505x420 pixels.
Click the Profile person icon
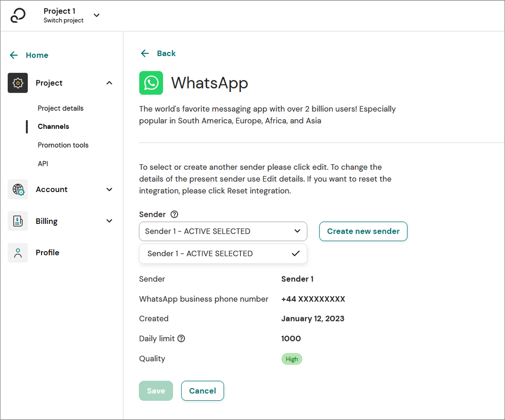(18, 253)
